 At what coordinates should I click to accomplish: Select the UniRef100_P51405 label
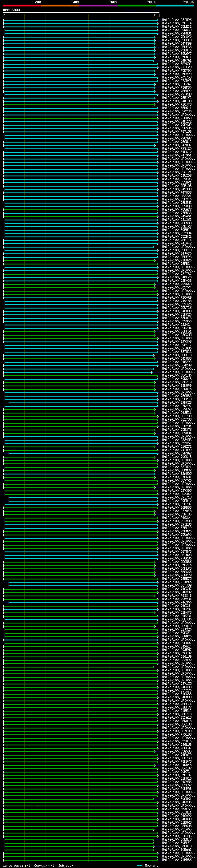pyautogui.click(x=177, y=829)
